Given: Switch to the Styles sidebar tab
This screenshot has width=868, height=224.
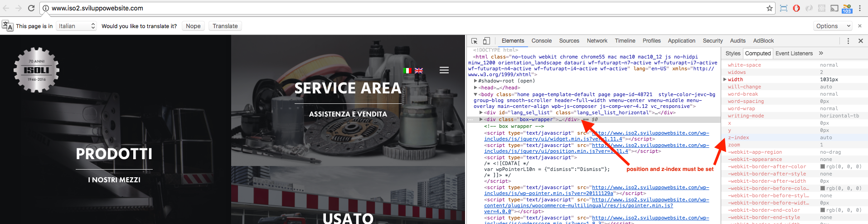Looking at the screenshot, I should (x=732, y=54).
